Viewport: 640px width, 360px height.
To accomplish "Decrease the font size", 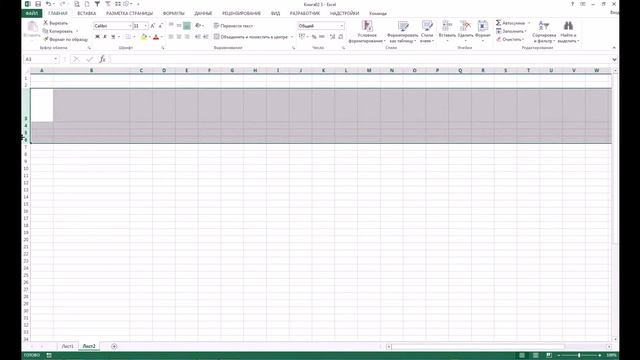I will [160, 26].
